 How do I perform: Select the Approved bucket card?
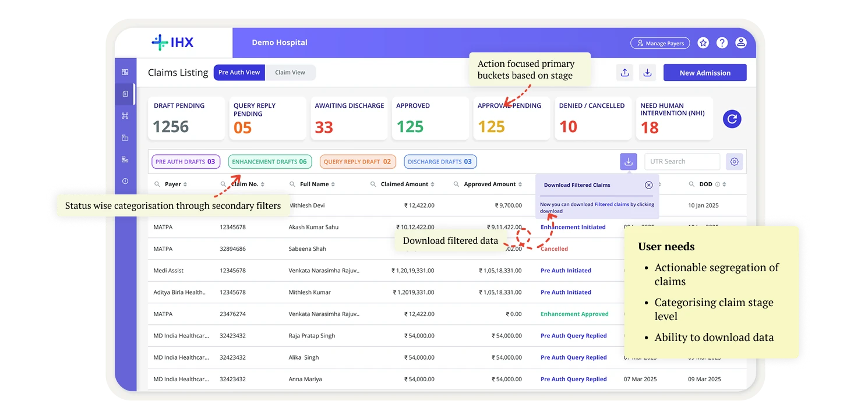pos(430,119)
